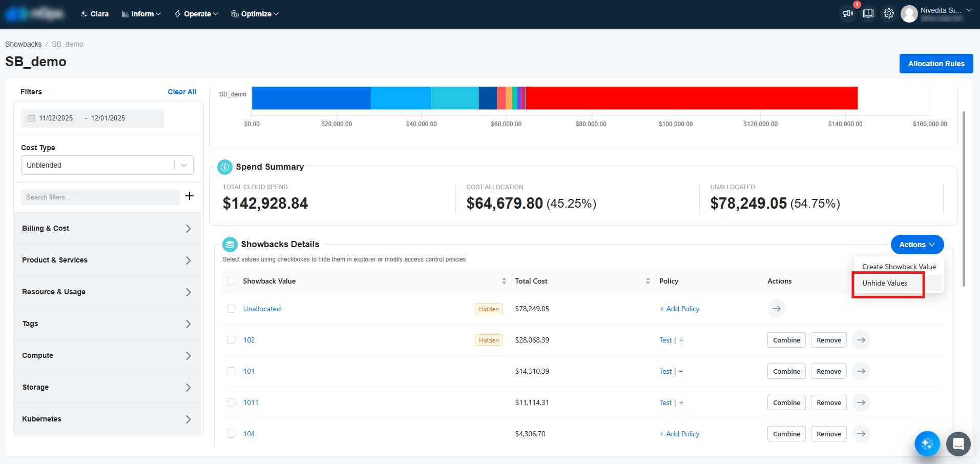Click Add Policy link for Unallocated
The height and width of the screenshot is (464, 980).
(x=679, y=309)
